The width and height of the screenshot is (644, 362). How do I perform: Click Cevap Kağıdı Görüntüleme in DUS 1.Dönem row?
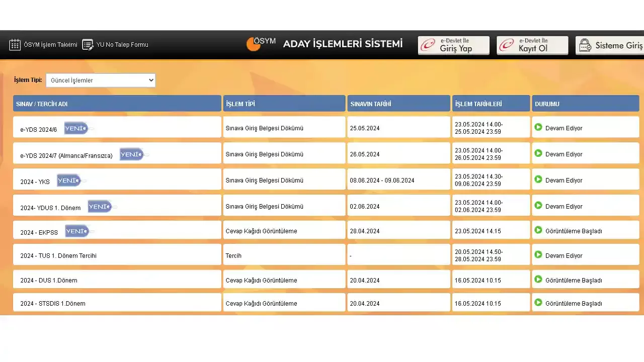(x=262, y=281)
